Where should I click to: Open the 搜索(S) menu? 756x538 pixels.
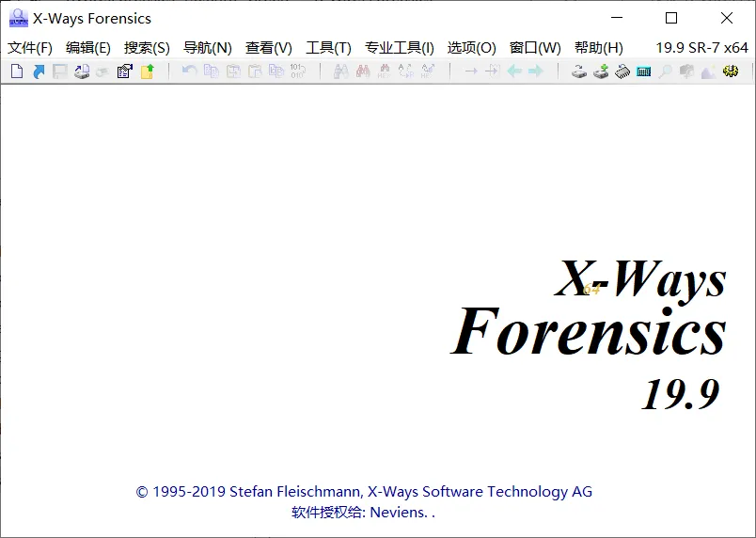click(147, 48)
